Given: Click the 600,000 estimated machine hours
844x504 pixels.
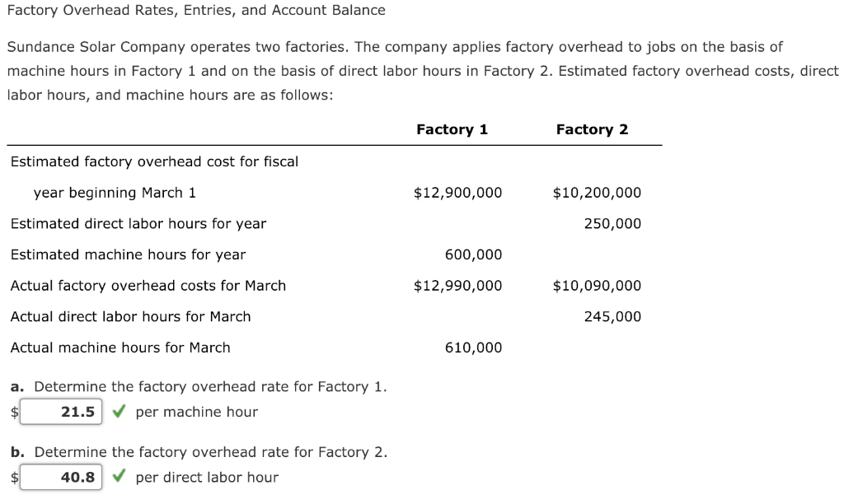Looking at the screenshot, I should coord(473,254).
